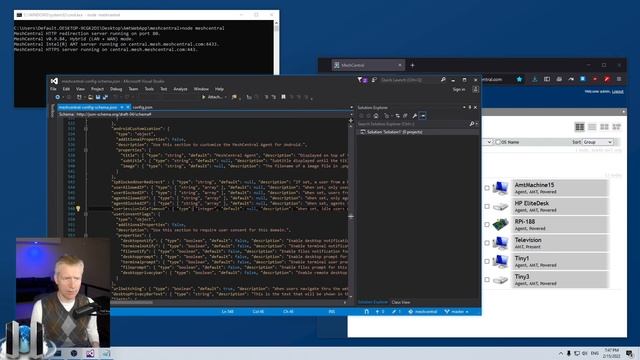Click the Save All toolbar icon
The width and height of the screenshot is (640, 360).
[105, 97]
